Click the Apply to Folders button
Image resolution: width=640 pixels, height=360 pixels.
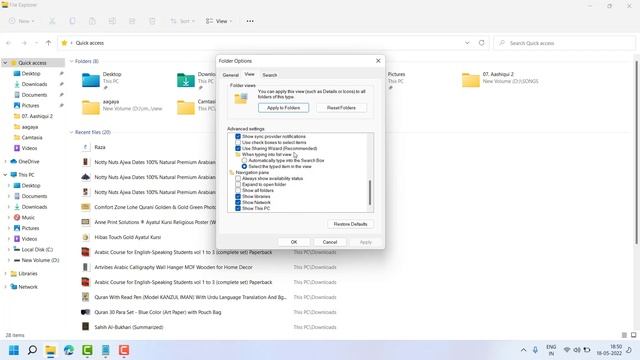tap(283, 108)
